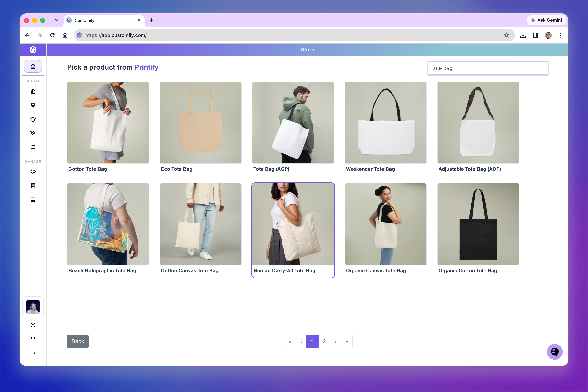Image resolution: width=588 pixels, height=392 pixels.
Task: Jump to first page with double chevron
Action: point(290,341)
